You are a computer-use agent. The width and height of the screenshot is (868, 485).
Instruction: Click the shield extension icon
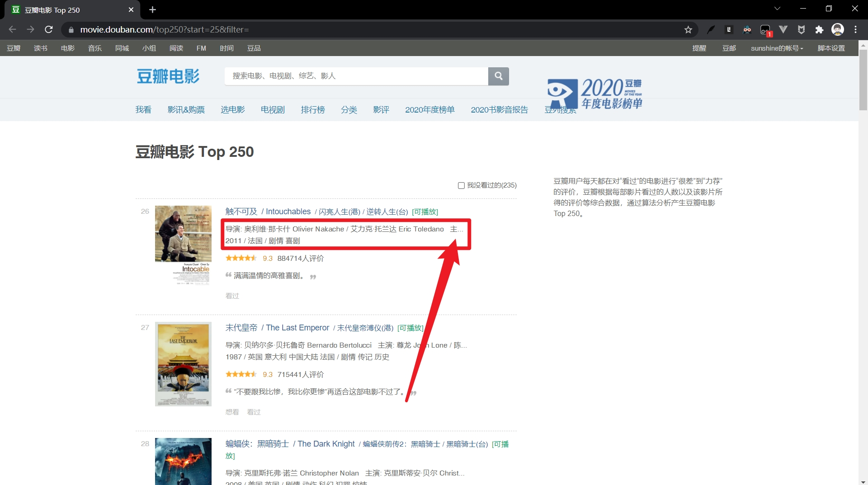click(x=801, y=30)
